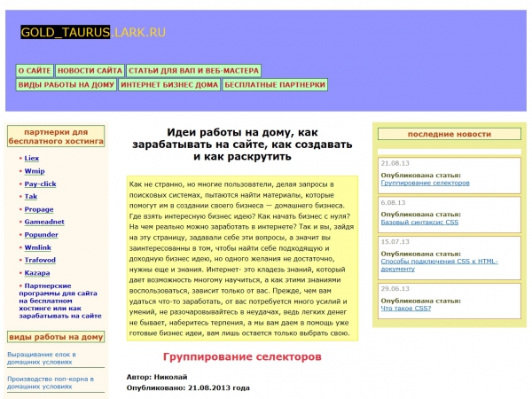Open Способы подключения CSS к HTML-документу
This screenshot has width=532, height=399.
click(440, 265)
